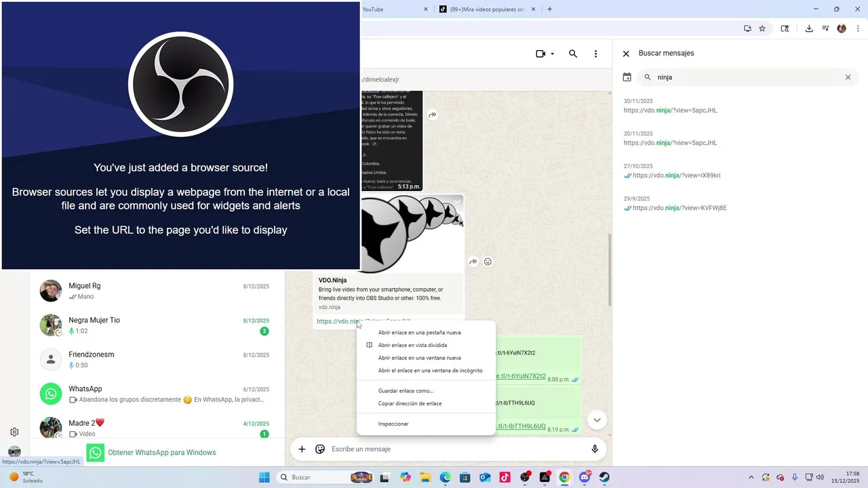This screenshot has height=488, width=868.
Task: Click the taskbar Buscar search box
Action: pos(326,477)
